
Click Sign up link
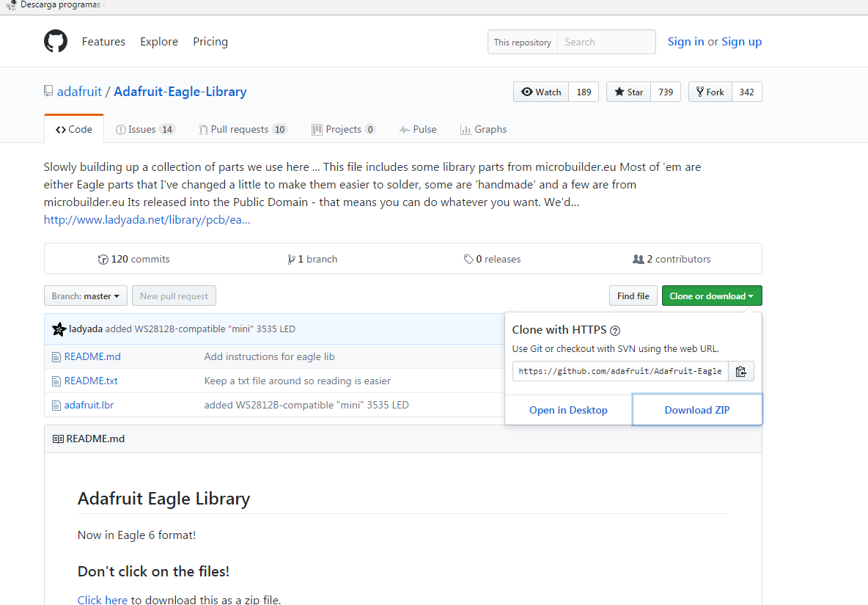coord(742,42)
